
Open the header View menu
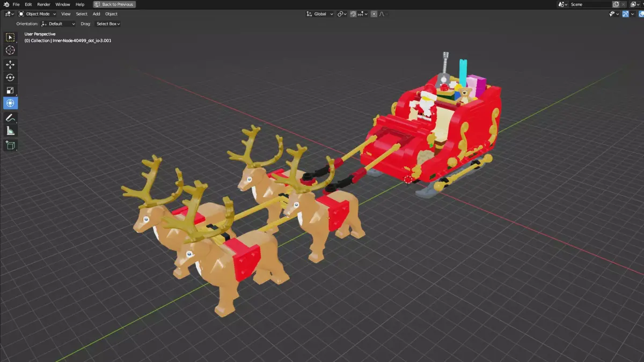pos(65,14)
